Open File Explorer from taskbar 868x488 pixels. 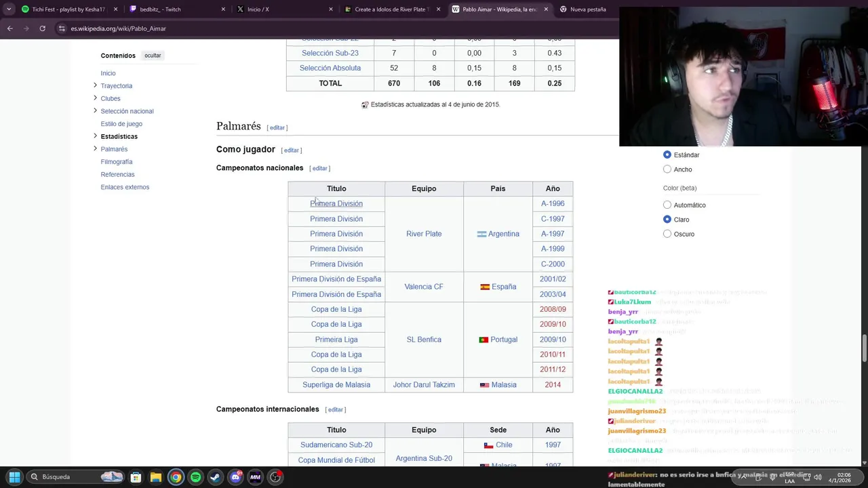[155, 476]
